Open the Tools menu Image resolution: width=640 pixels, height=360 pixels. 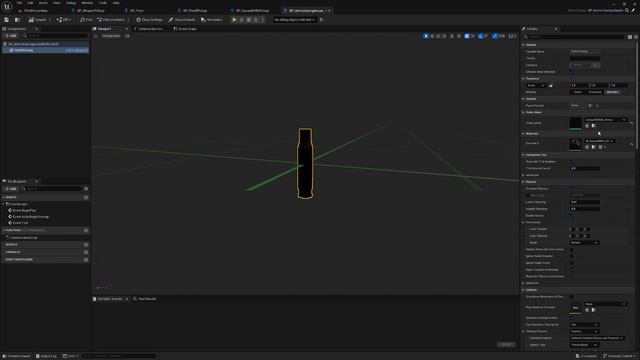(102, 3)
